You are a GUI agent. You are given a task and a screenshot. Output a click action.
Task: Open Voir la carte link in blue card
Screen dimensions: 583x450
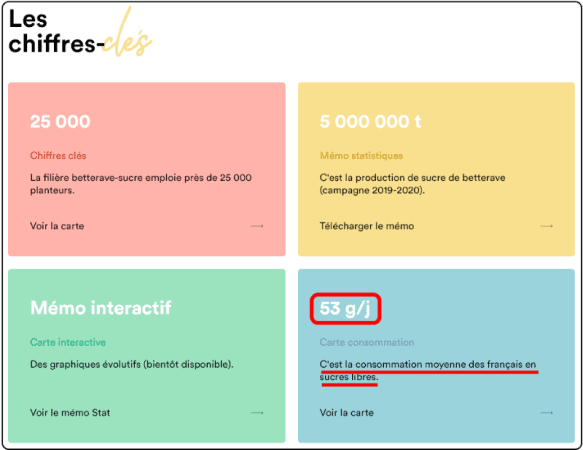pos(347,413)
